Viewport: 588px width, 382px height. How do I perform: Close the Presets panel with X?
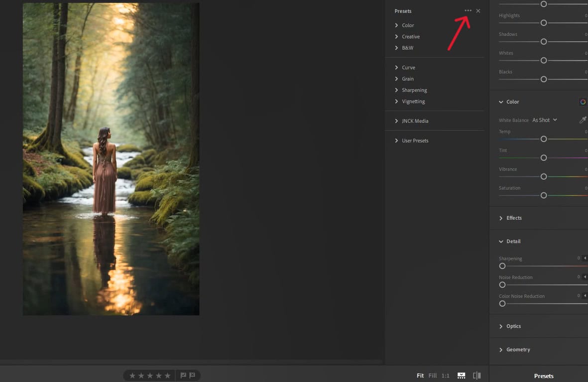click(x=478, y=11)
